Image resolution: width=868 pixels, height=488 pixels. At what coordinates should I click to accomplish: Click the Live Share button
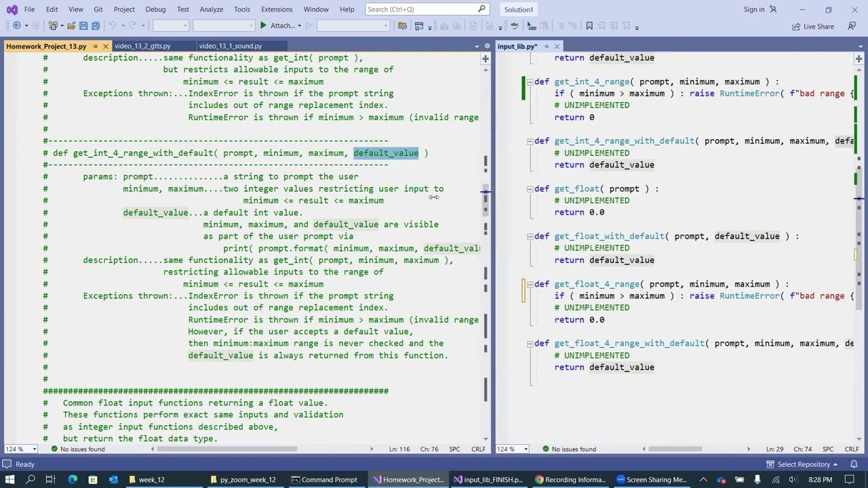coord(813,26)
